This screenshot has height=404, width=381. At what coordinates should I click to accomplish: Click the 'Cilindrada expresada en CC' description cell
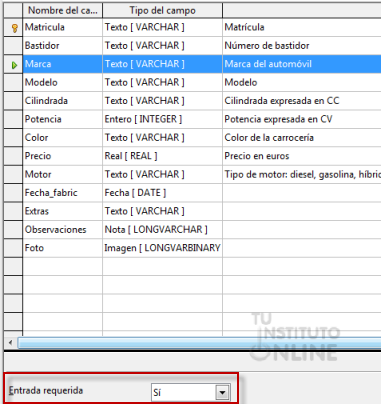(302, 101)
